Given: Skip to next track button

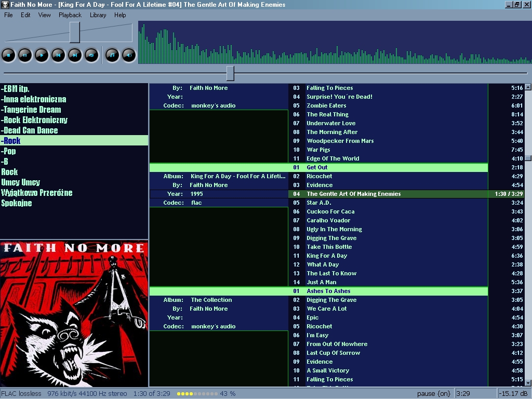Looking at the screenshot, I should coord(75,55).
